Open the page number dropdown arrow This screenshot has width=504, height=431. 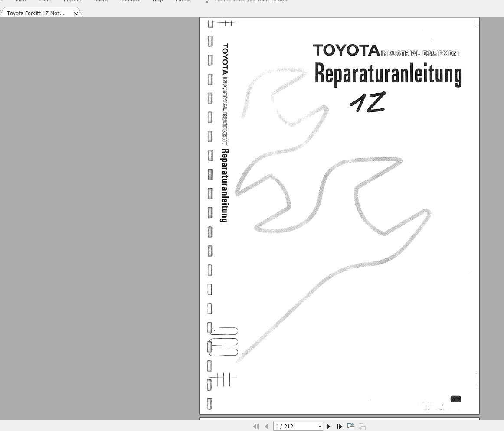319,426
